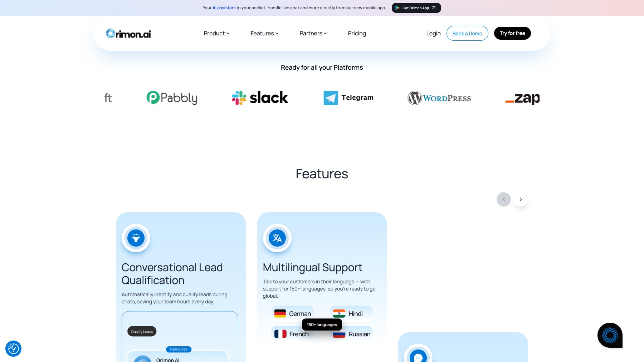
Task: Click the Book a Demo button
Action: (467, 33)
